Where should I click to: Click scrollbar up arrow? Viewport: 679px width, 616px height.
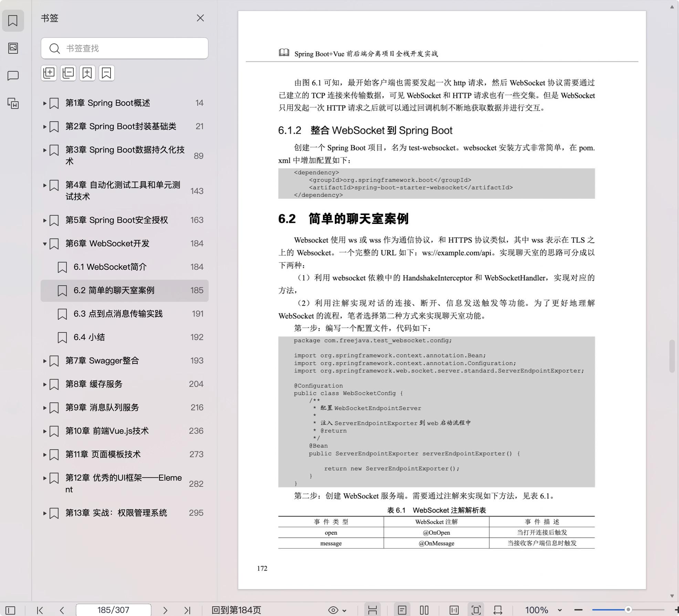point(672,7)
